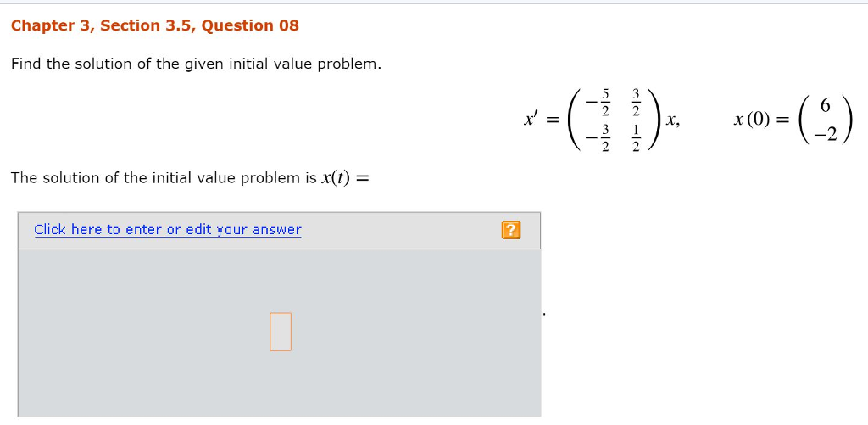Click the word "answer" in the edit link
This screenshot has width=868, height=425.
click(276, 230)
